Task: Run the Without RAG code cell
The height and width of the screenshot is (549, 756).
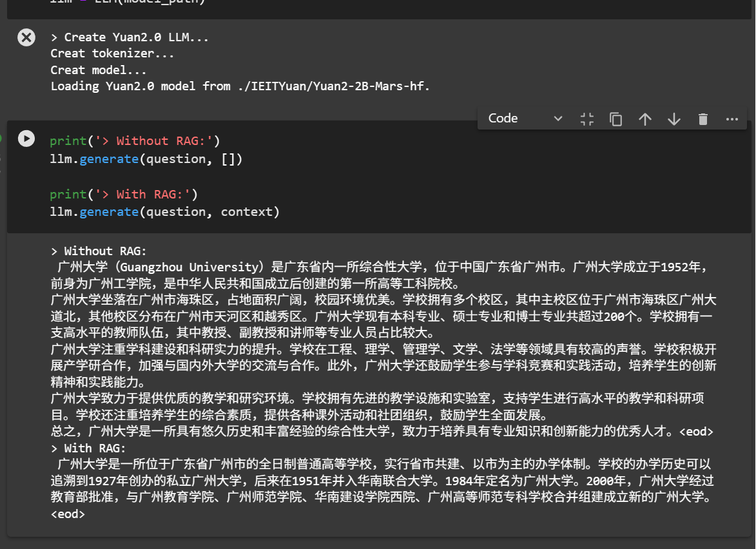Action: pos(26,139)
